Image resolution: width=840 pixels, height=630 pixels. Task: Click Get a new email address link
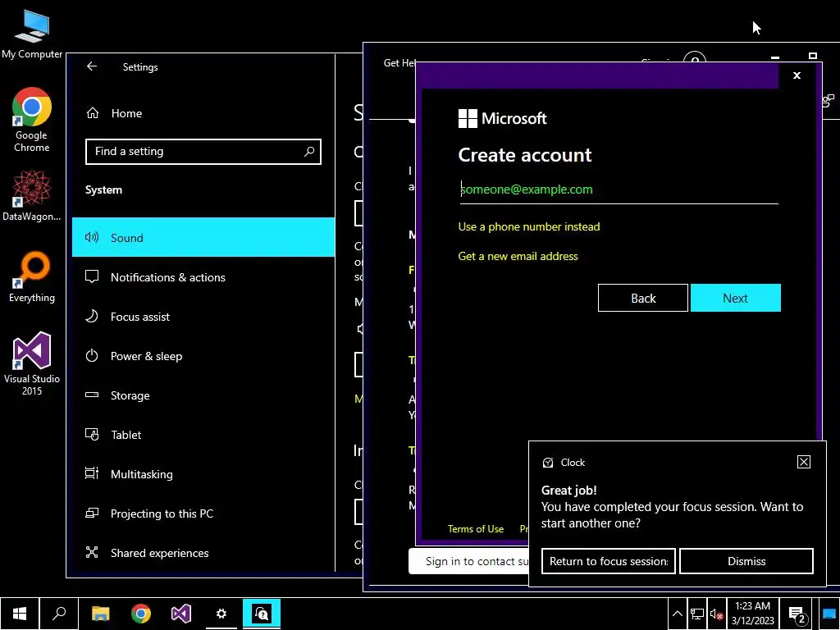pyautogui.click(x=518, y=256)
